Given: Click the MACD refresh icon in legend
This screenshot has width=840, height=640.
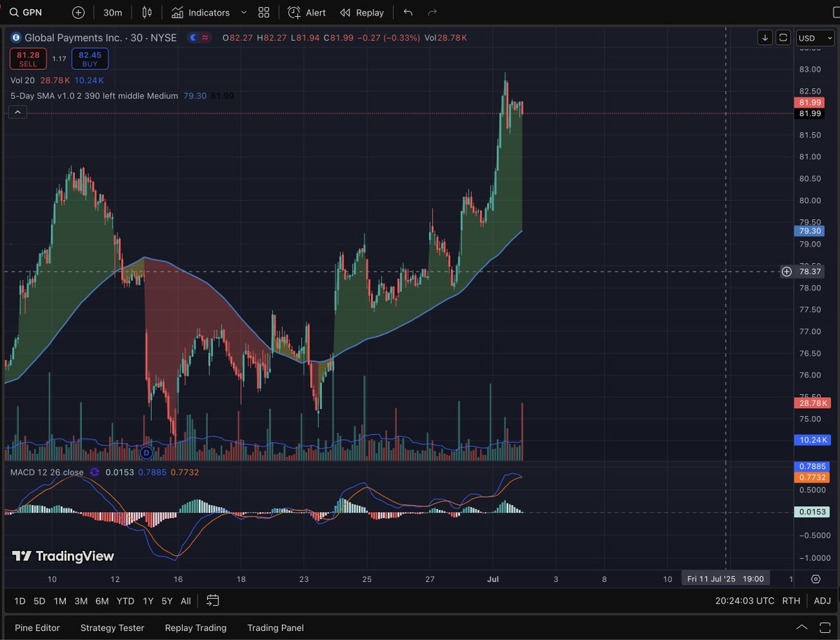Looking at the screenshot, I should 94,473.
